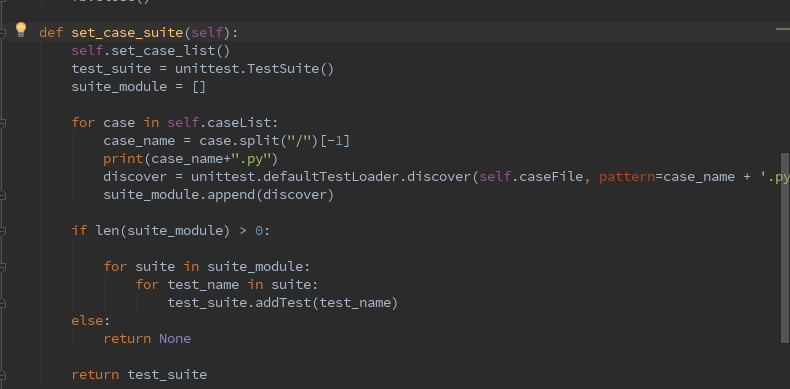Click the test_suite.addTest(test_name) call

(283, 303)
